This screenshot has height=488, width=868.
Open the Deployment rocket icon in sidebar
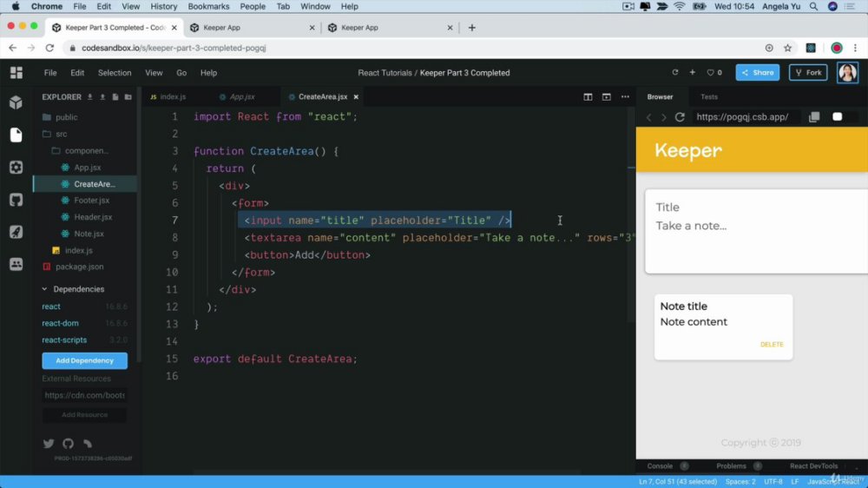coord(16,232)
